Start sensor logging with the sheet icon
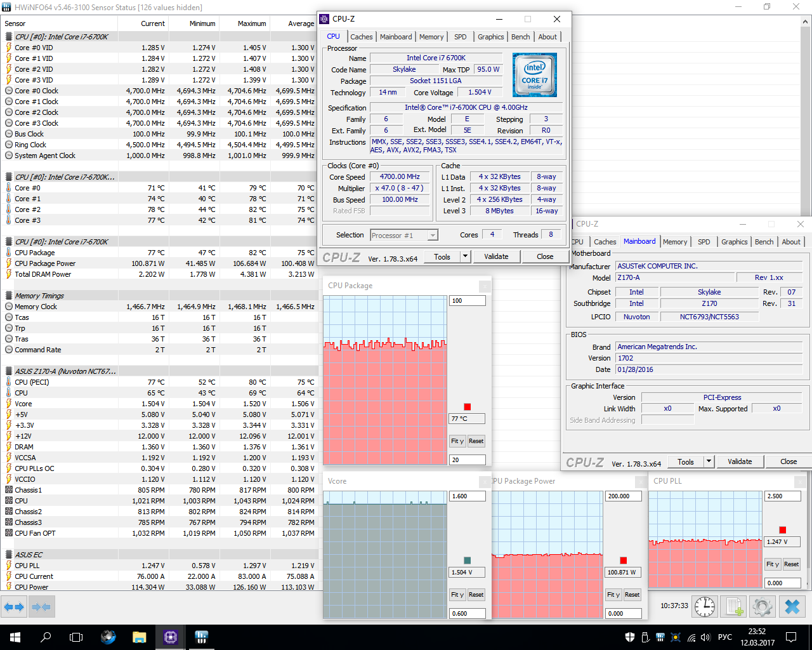 pos(734,607)
